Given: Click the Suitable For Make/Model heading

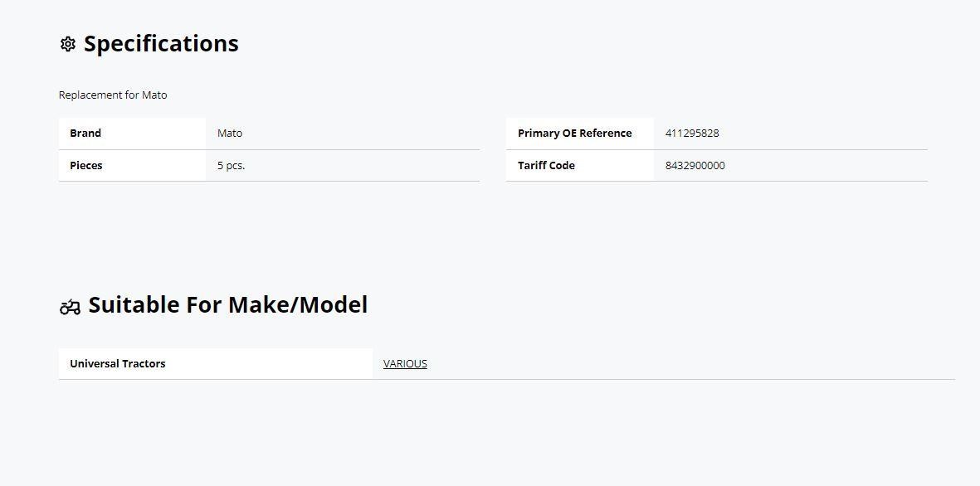Looking at the screenshot, I should (x=227, y=305).
